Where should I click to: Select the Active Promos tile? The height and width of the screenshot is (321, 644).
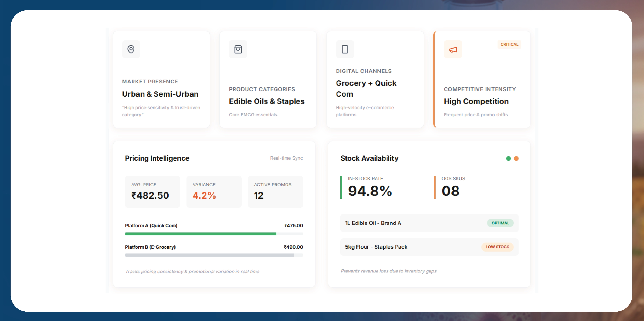[275, 192]
